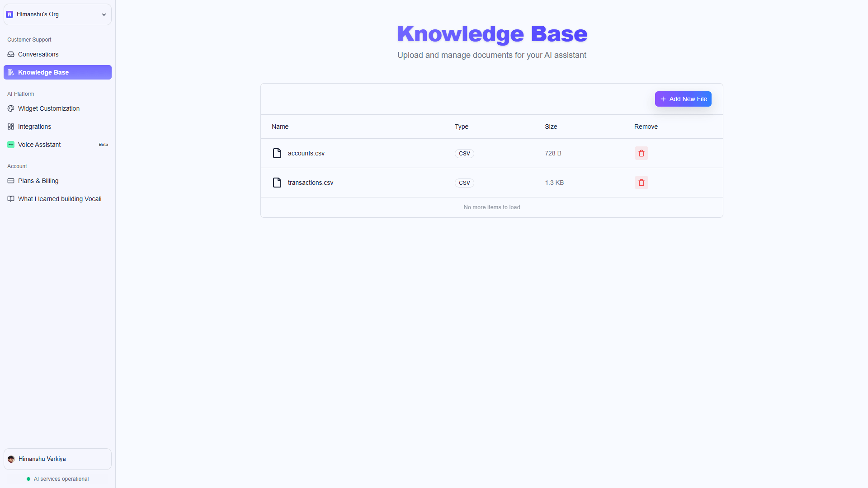
Task: Click the Remove column header
Action: tap(646, 127)
